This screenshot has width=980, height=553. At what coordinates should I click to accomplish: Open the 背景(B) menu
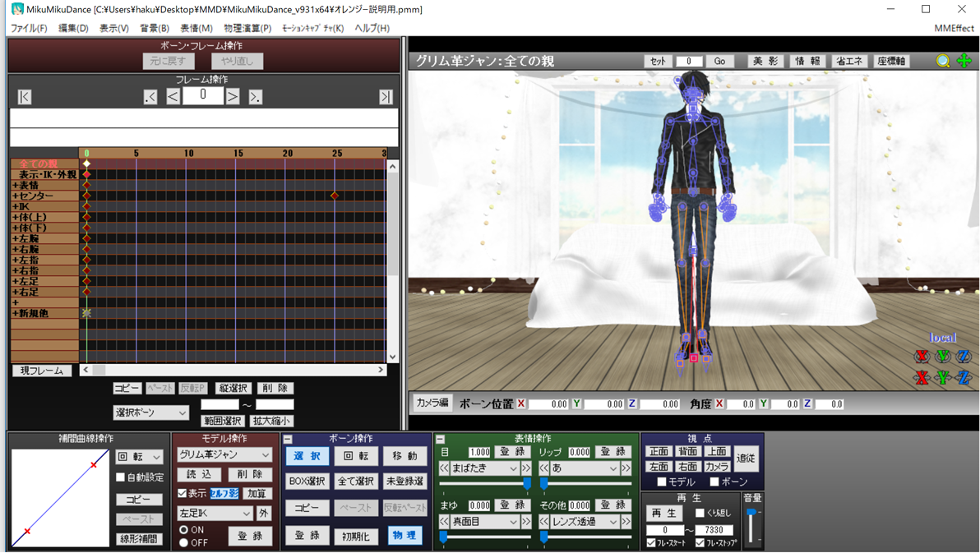(x=155, y=28)
